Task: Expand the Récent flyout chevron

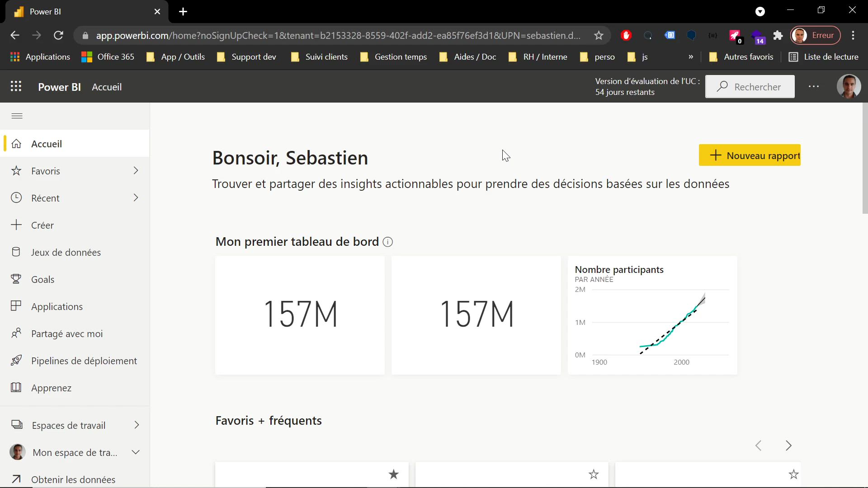Action: tap(136, 198)
